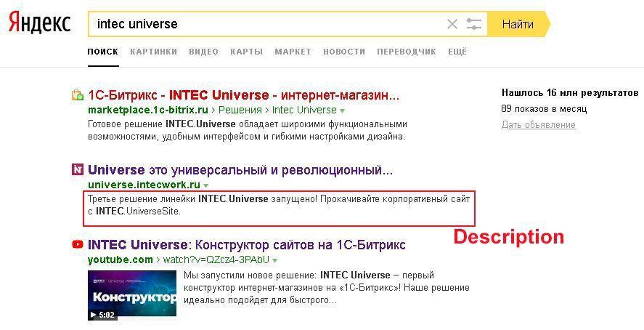Click the Найти search button
The height and width of the screenshot is (330, 644).
[x=518, y=24]
